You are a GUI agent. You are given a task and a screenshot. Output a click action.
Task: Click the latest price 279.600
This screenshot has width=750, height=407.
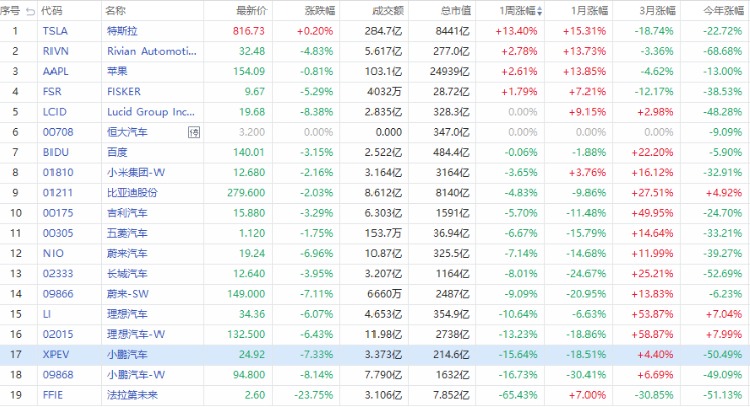pyautogui.click(x=246, y=193)
